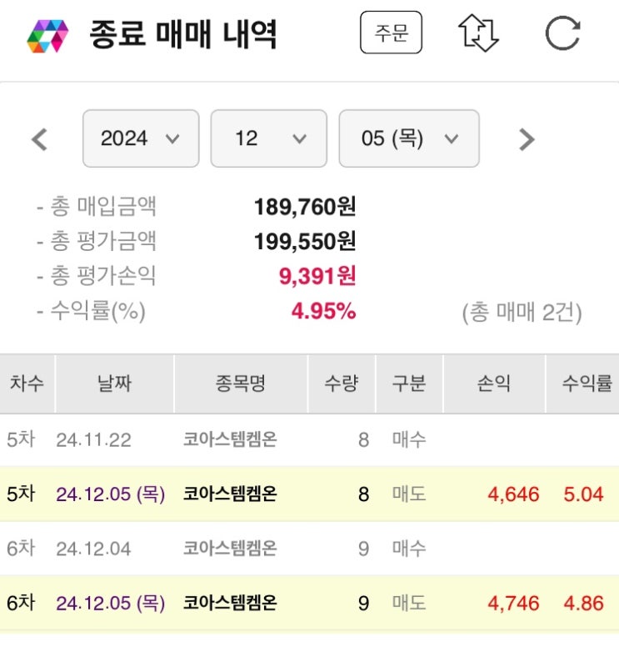The image size is (619, 672).
Task: Tap the 주문 order button
Action: 391,35
